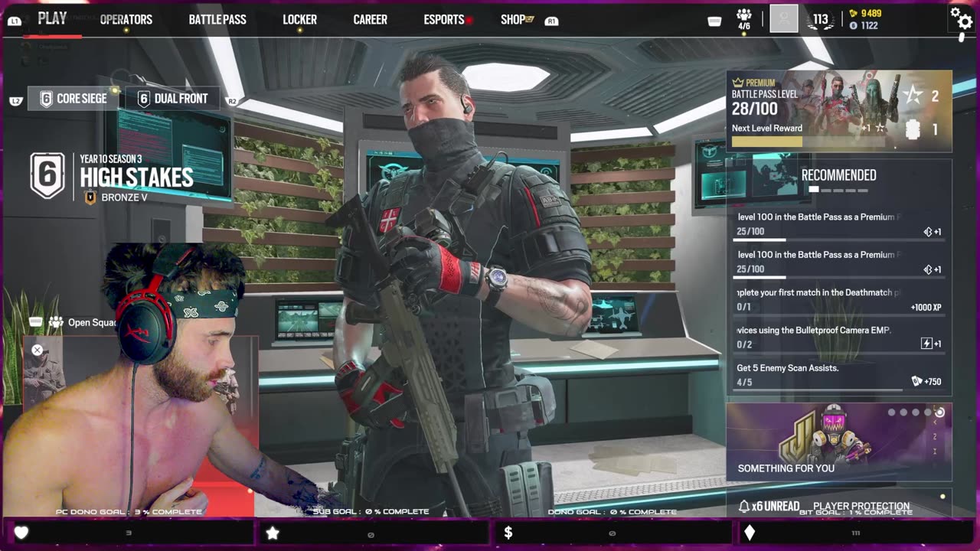Click the diamond bits icon on stream overlay
980x551 pixels.
(x=750, y=533)
